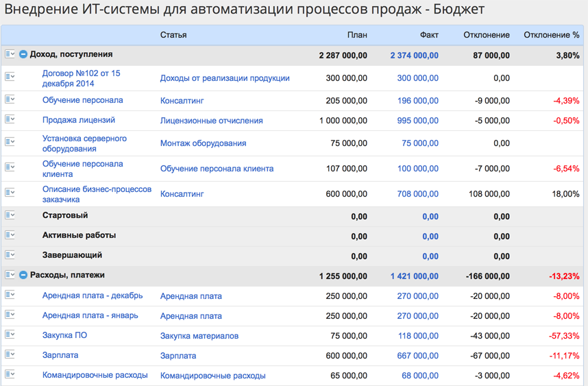Viewport: 588px width, 386px height.
Task: Collapse the Расходы, платежи group
Action: 23,275
